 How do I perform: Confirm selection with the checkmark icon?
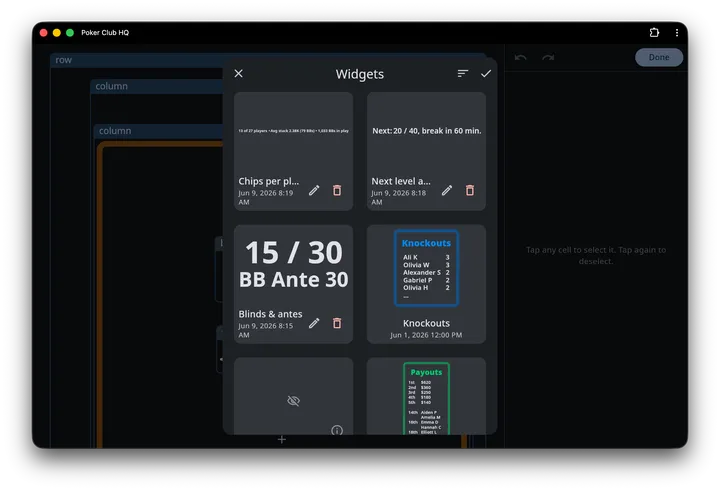pos(486,73)
